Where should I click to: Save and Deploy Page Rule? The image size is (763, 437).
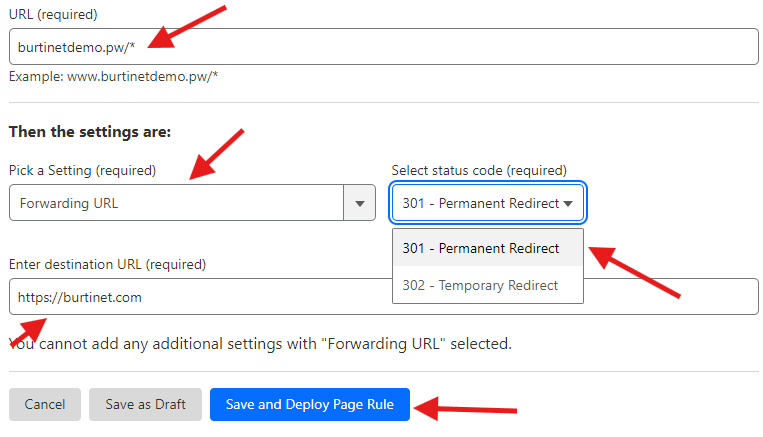(310, 404)
